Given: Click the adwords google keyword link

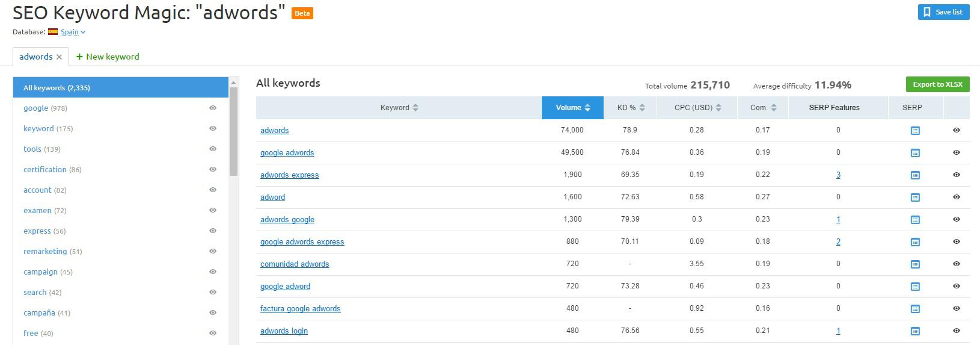Looking at the screenshot, I should pyautogui.click(x=287, y=220).
